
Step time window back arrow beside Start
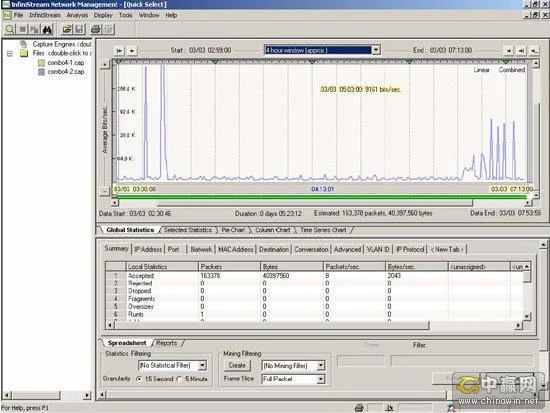(x=132, y=51)
